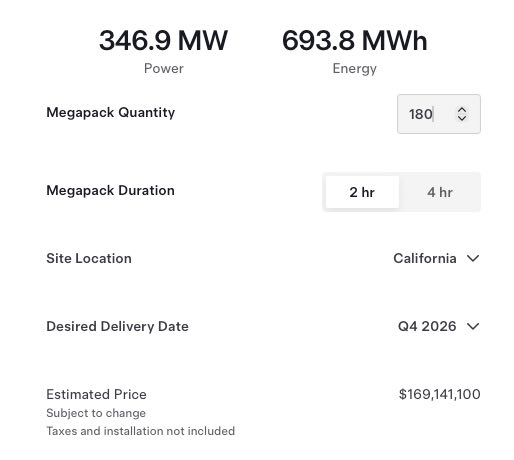Click the Desired Delivery Date label
514x460 pixels.
click(117, 326)
